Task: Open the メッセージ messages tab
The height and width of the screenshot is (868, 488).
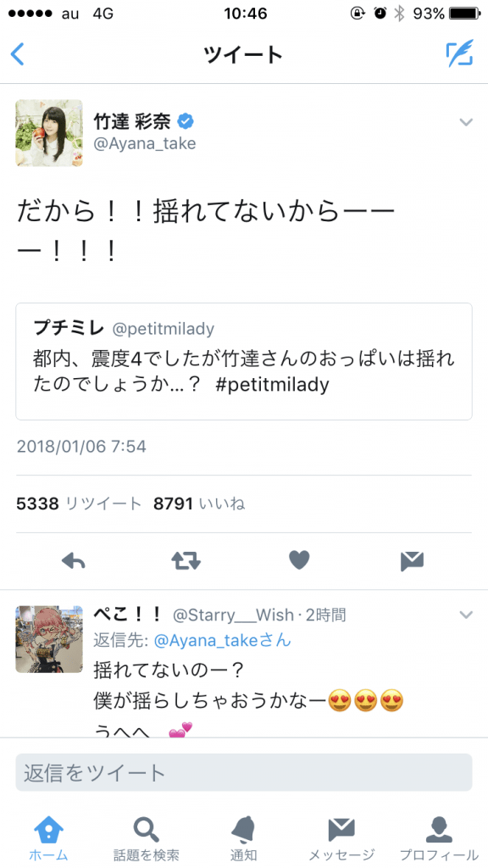Action: click(x=341, y=838)
